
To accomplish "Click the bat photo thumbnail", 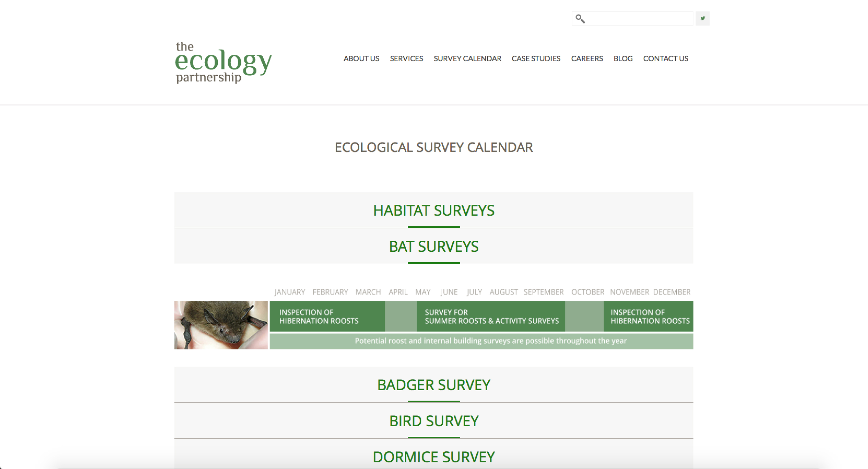I will pyautogui.click(x=221, y=325).
